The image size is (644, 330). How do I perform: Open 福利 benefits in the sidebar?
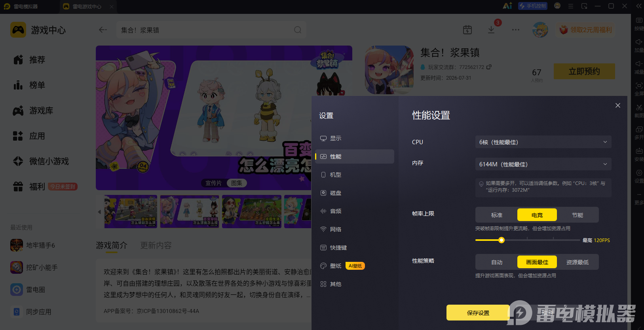30,187
